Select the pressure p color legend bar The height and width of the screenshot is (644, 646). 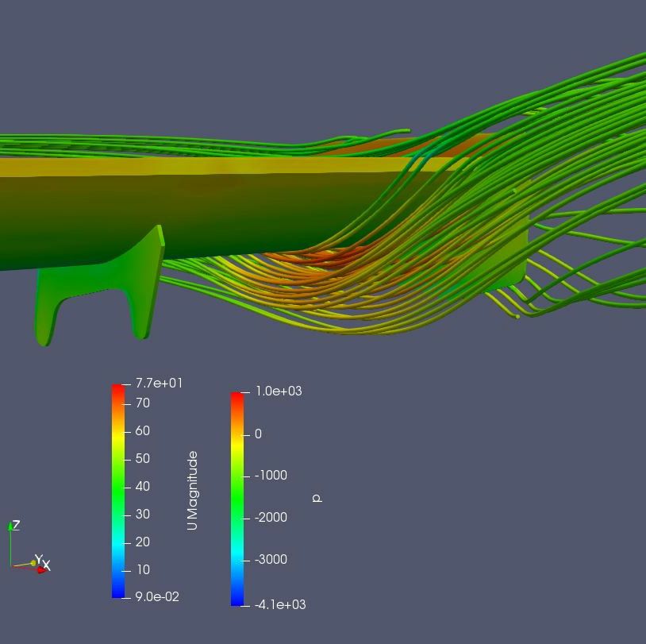pos(237,499)
